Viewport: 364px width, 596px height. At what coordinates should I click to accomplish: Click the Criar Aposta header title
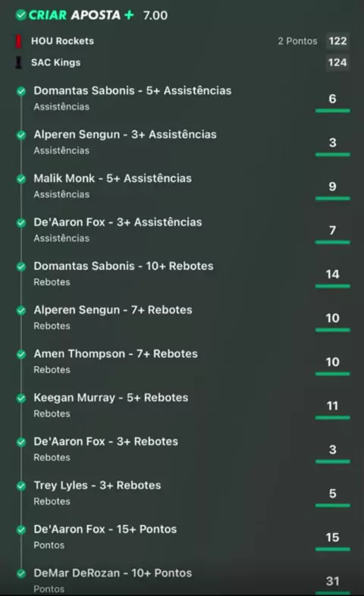74,15
